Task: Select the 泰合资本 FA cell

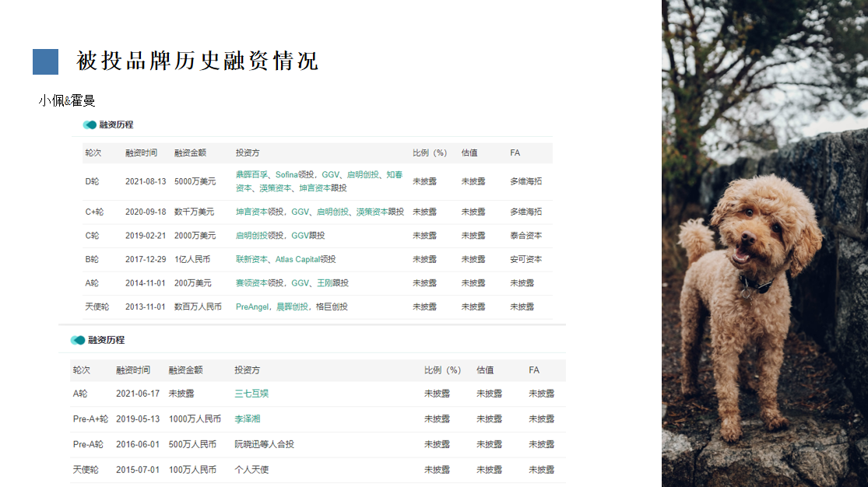Action: pos(525,236)
